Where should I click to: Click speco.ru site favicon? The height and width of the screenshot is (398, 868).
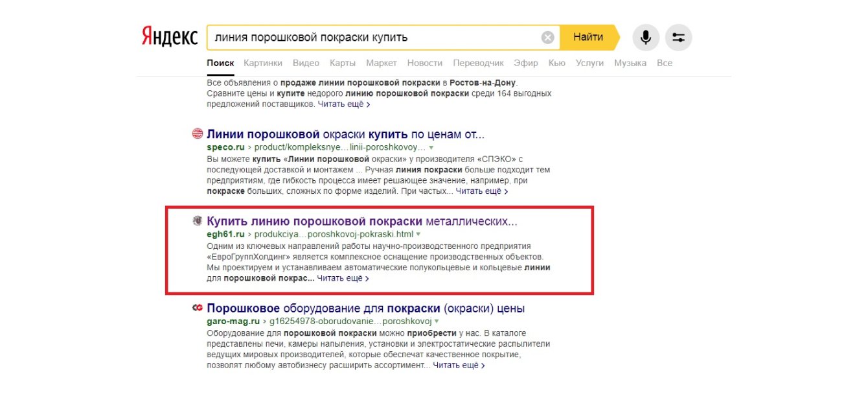[198, 134]
